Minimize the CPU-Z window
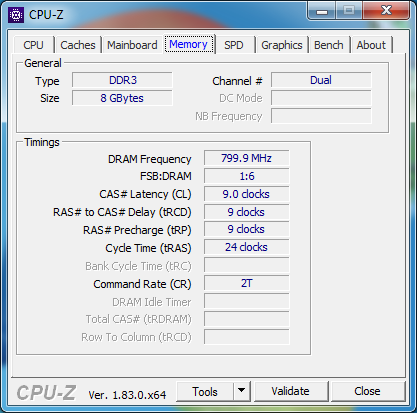This screenshot has width=417, height=413. click(x=322, y=11)
